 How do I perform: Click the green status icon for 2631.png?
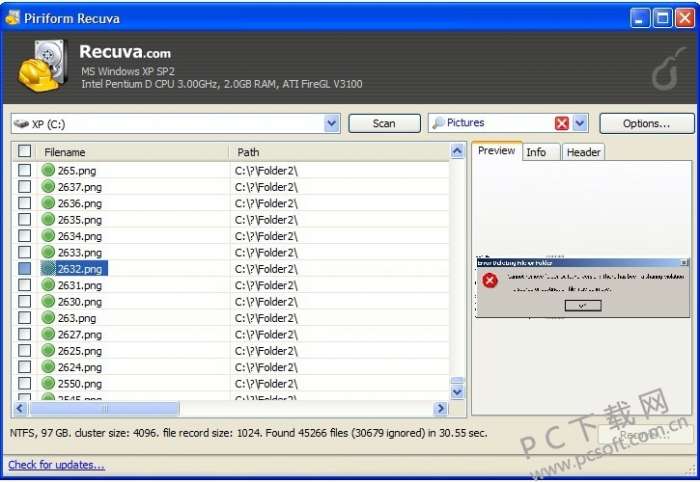click(48, 285)
